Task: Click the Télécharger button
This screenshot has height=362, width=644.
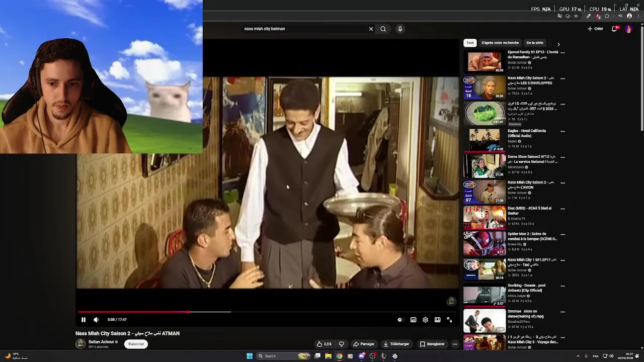Action: tap(396, 344)
